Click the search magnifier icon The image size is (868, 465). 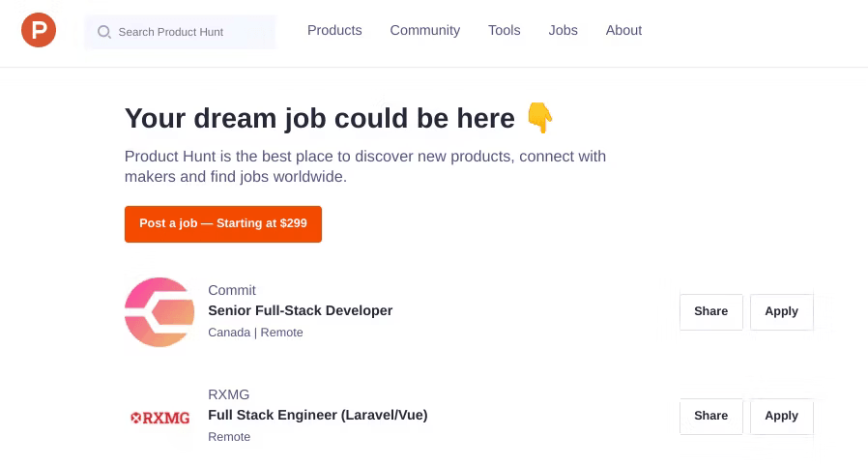click(103, 32)
